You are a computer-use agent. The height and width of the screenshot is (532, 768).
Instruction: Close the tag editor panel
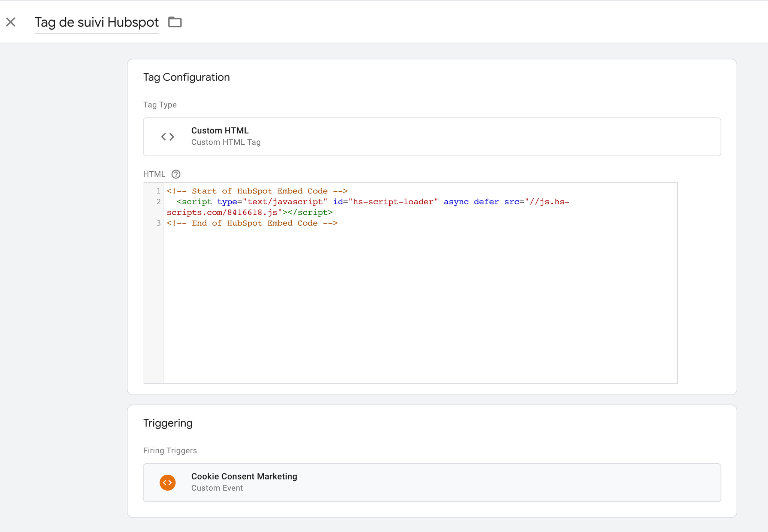pyautogui.click(x=11, y=22)
